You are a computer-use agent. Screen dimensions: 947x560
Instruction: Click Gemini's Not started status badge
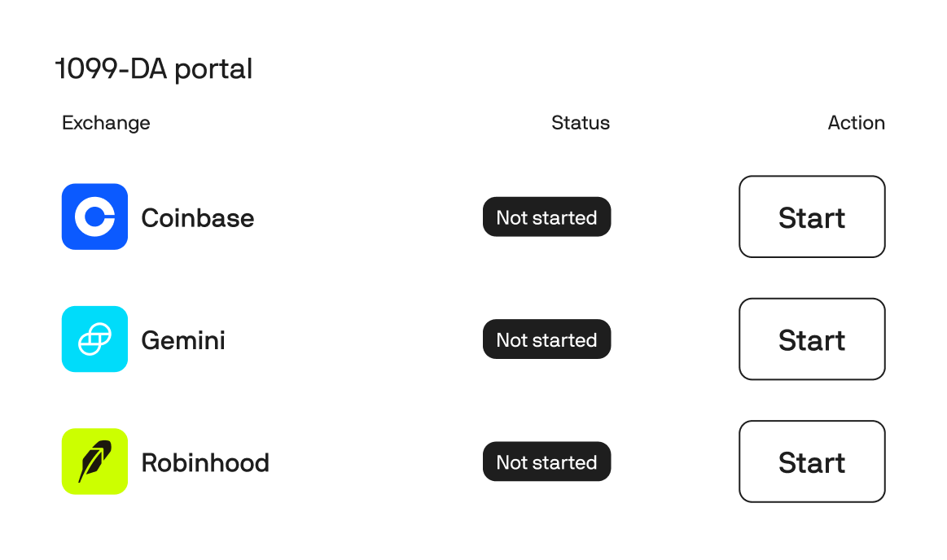(546, 339)
